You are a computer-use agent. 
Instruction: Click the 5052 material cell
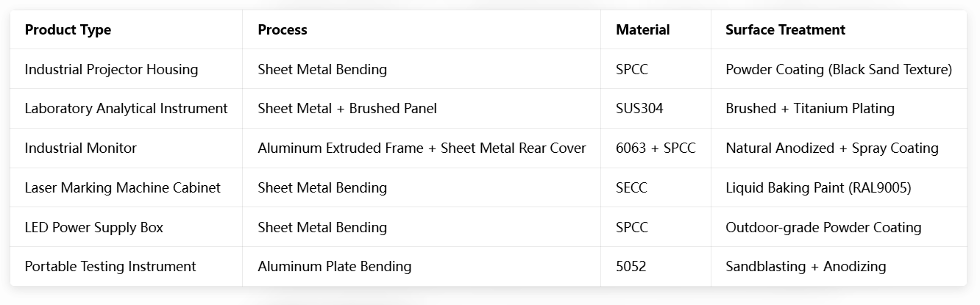tap(631, 267)
